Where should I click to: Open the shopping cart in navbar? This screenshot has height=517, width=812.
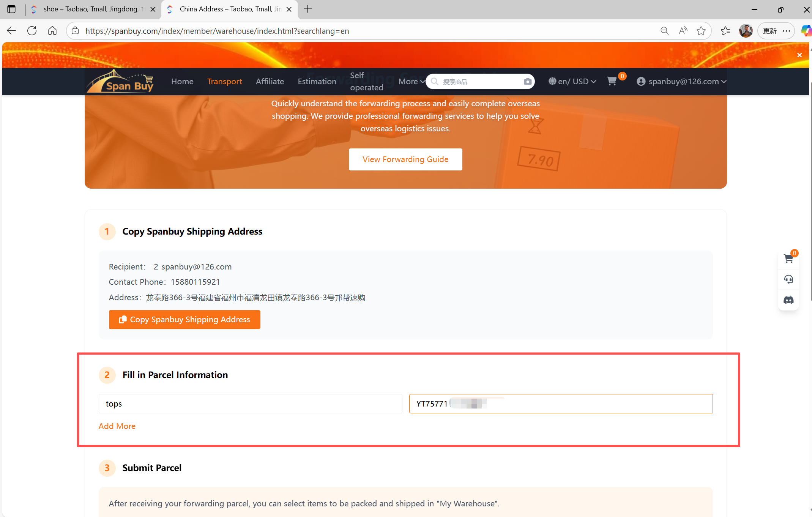612,81
